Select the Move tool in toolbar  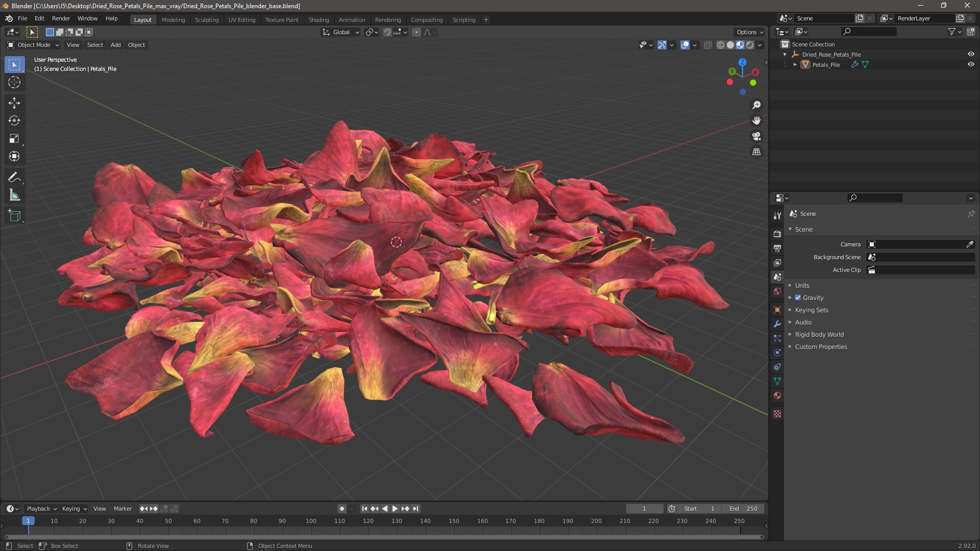pos(14,103)
